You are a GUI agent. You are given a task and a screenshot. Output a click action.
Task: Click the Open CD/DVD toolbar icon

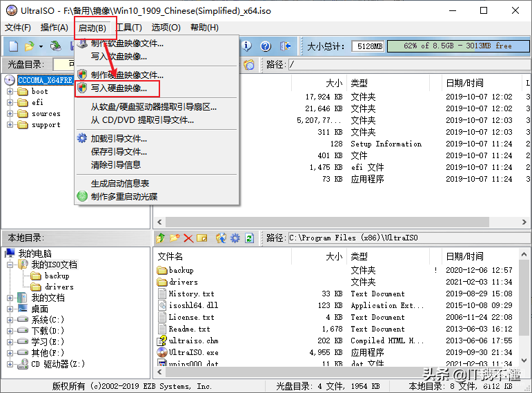tap(56, 46)
